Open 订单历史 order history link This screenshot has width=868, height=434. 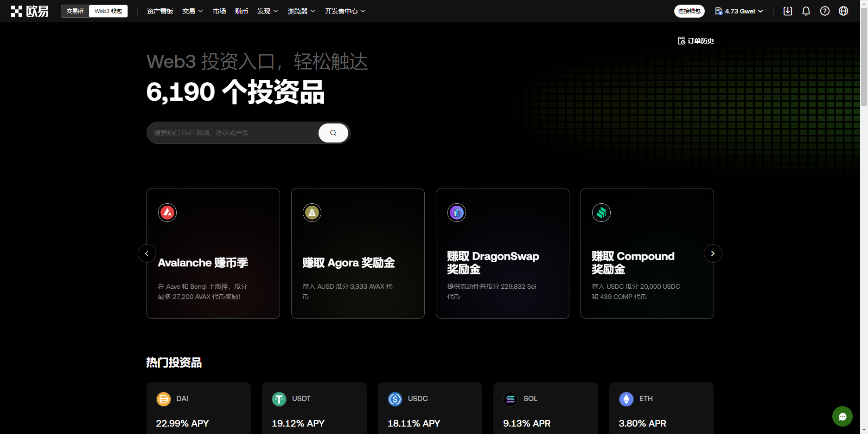pyautogui.click(x=696, y=41)
